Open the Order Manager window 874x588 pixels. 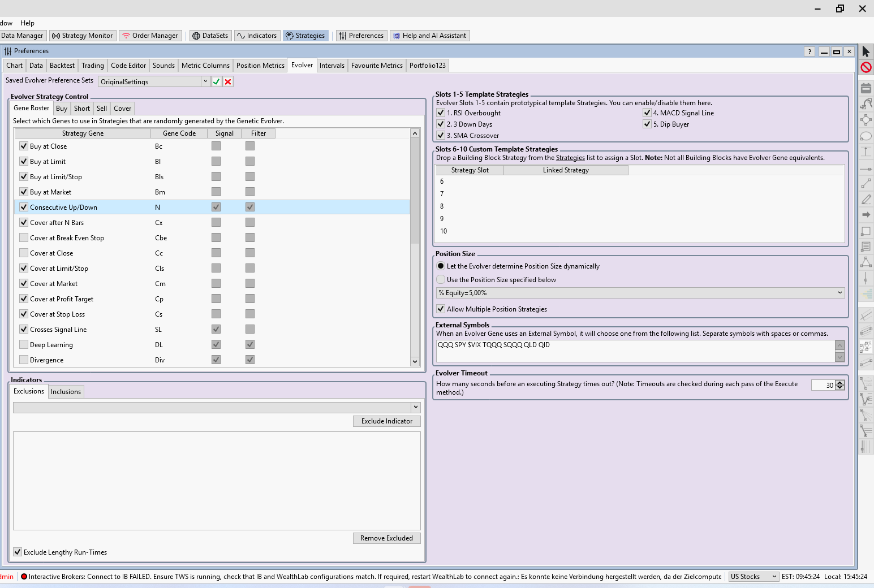pos(150,36)
